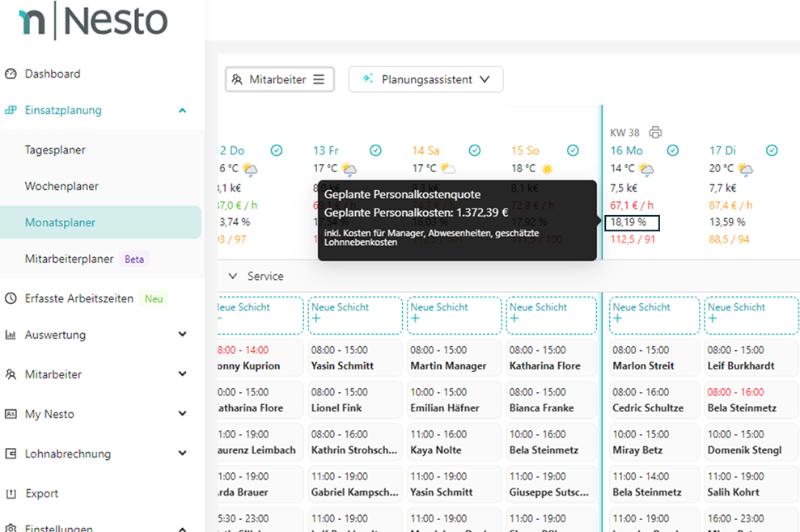The width and height of the screenshot is (800, 532).
Task: Open the Tagesplaner menu item
Action: [x=55, y=150]
